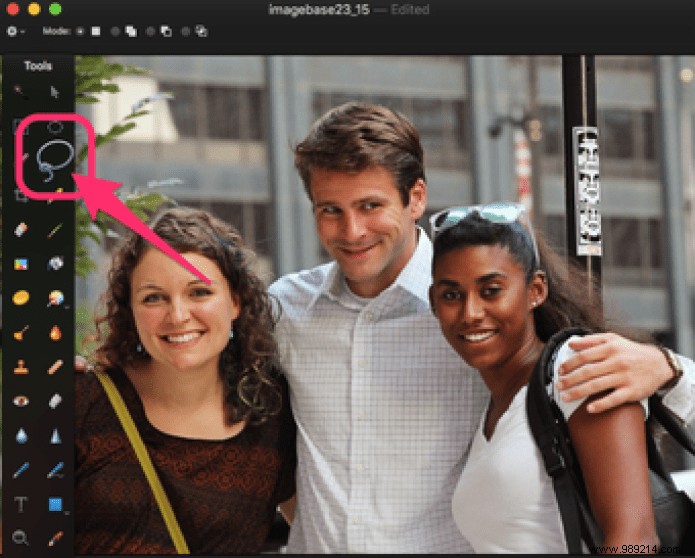Select the yellow Sponge tool
The image size is (695, 558).
[x=21, y=298]
